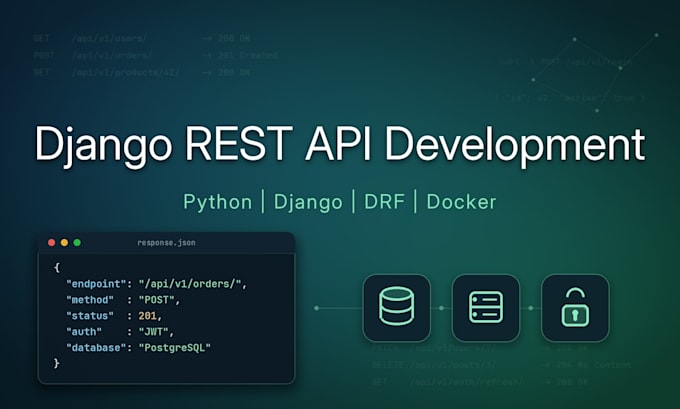Screen dimensions: 680x409
Task: Click the "endpoint" key in the JSON
Action: [96, 284]
